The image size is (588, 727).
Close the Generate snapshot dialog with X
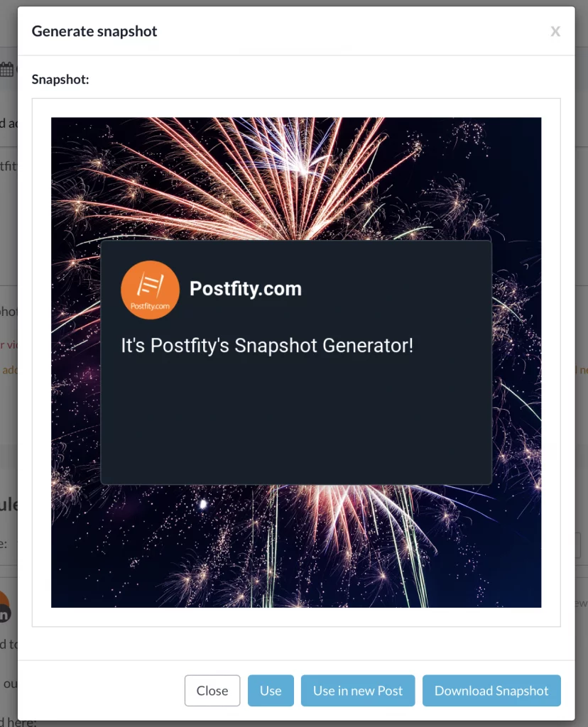tap(555, 31)
